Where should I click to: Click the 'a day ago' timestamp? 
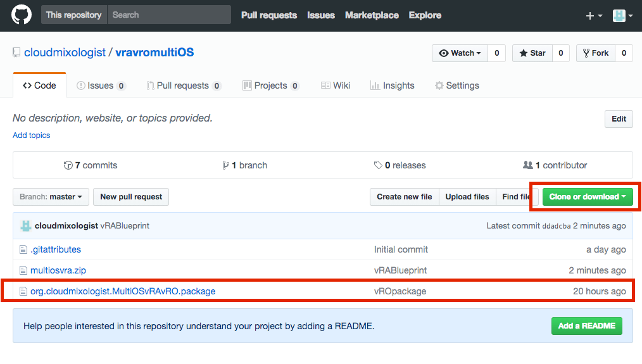[606, 249]
